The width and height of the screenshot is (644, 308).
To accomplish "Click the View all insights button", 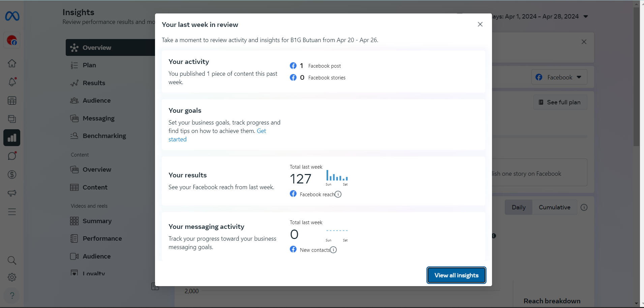I will tap(456, 275).
